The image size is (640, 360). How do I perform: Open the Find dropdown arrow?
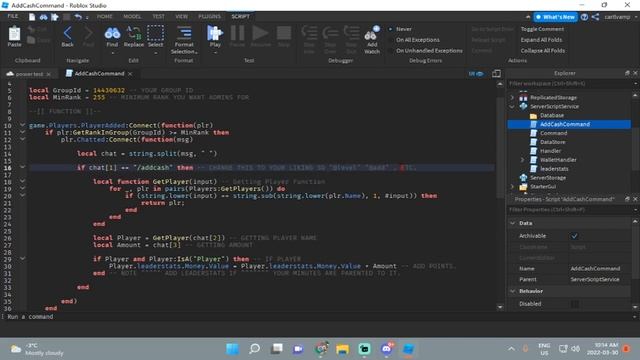pyautogui.click(x=112, y=53)
